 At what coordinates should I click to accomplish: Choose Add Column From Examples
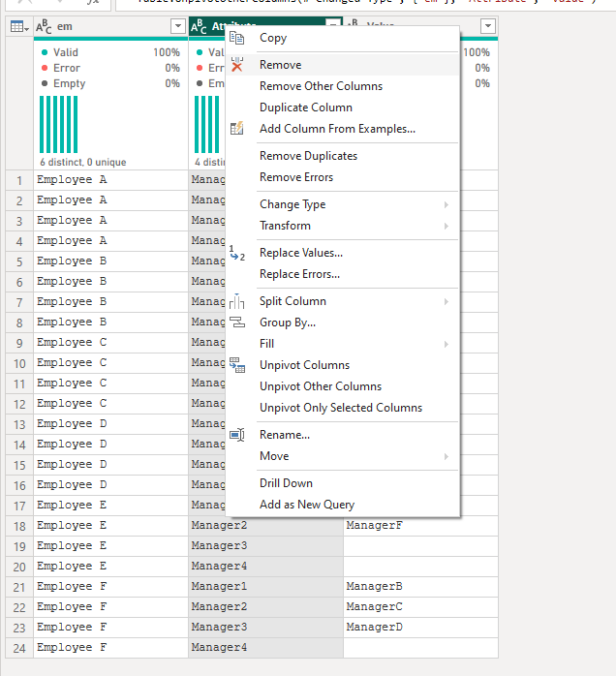(x=343, y=129)
